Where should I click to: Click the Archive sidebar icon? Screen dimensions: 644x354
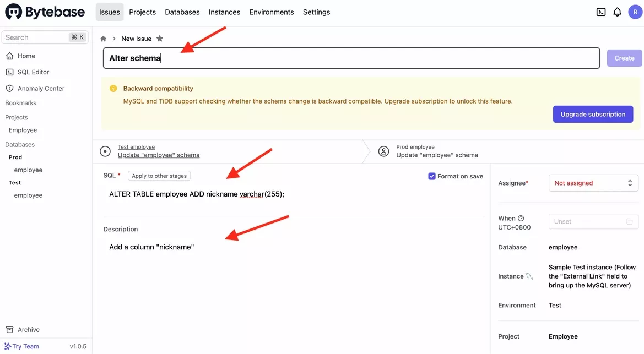[9, 329]
